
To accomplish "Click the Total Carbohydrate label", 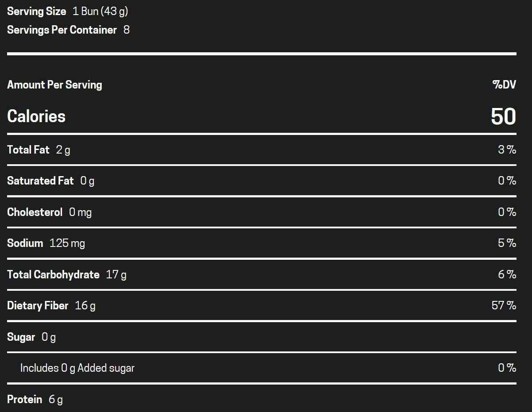I will pyautogui.click(x=53, y=275).
